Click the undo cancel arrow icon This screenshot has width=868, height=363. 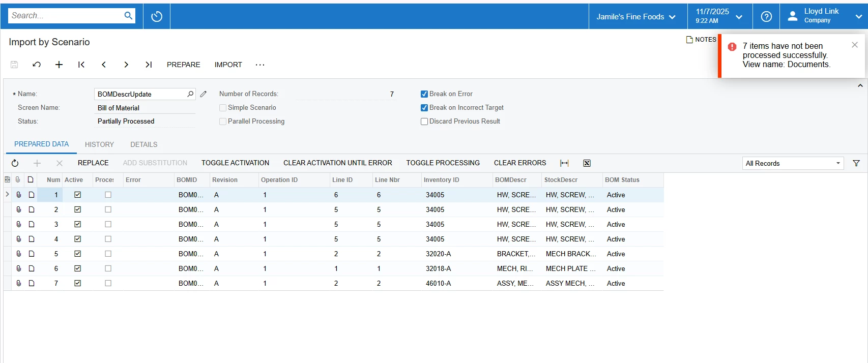pyautogui.click(x=37, y=65)
